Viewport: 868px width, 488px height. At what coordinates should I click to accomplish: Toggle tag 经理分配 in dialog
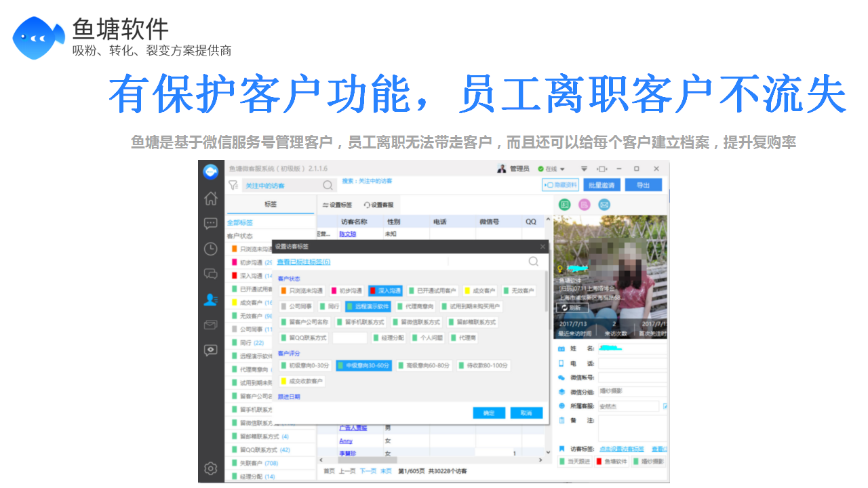pos(389,338)
